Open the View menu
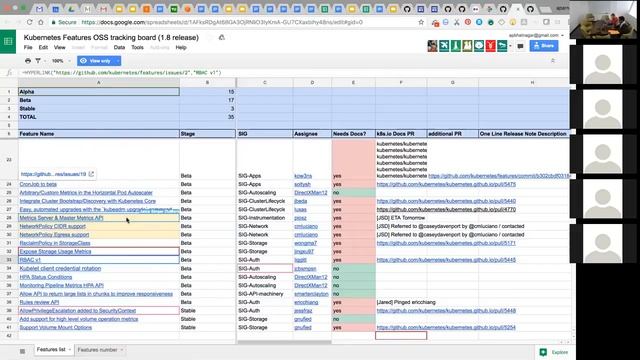The height and width of the screenshot is (360, 640). click(x=60, y=47)
